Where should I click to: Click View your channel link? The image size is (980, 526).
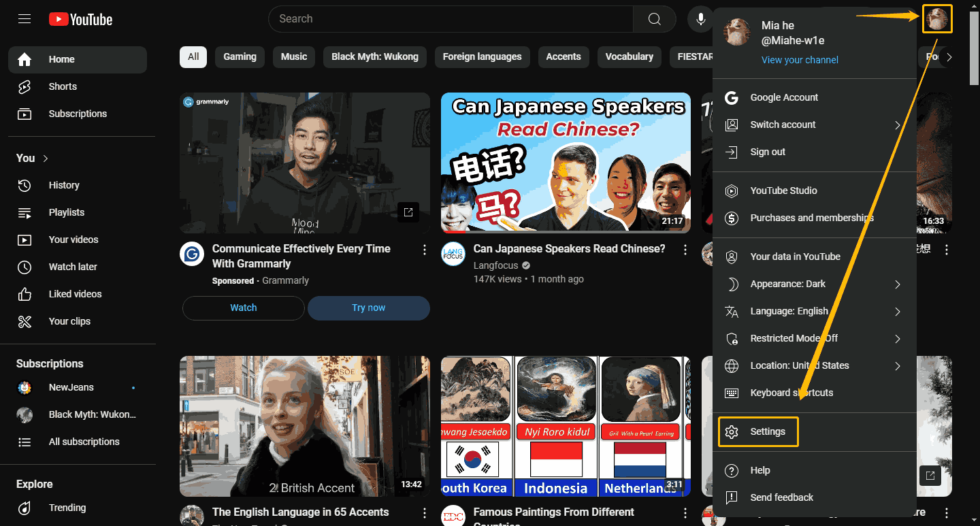[x=800, y=60]
